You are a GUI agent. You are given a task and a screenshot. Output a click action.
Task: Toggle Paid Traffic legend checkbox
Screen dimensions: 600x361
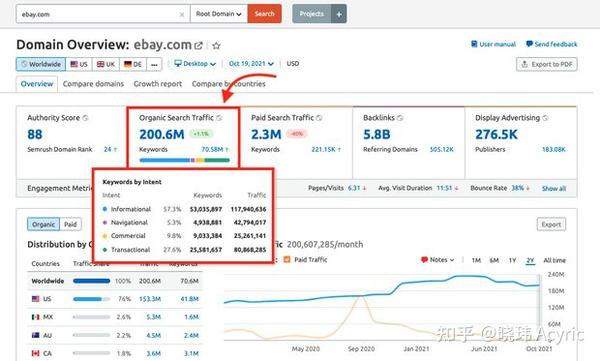(287, 260)
